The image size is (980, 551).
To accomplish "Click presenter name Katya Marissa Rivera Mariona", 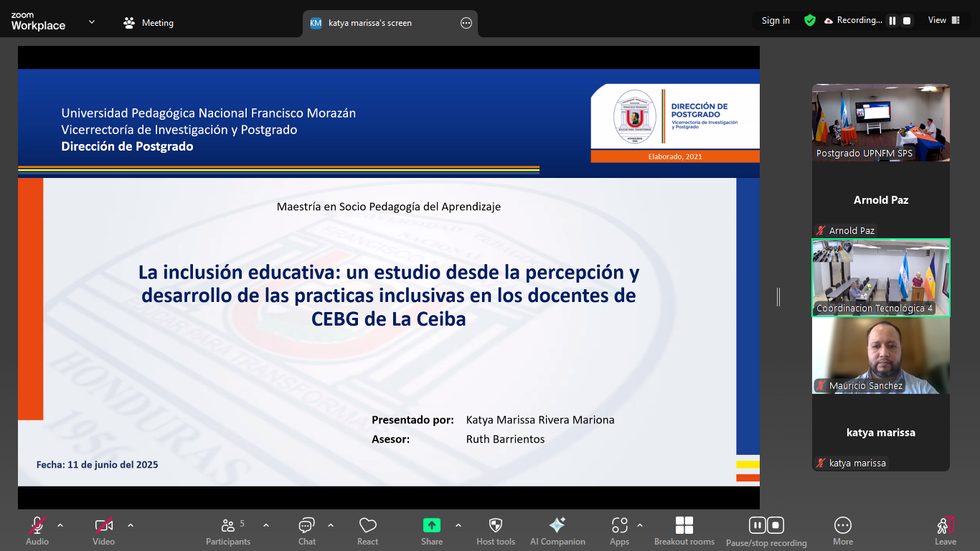I will coord(540,420).
